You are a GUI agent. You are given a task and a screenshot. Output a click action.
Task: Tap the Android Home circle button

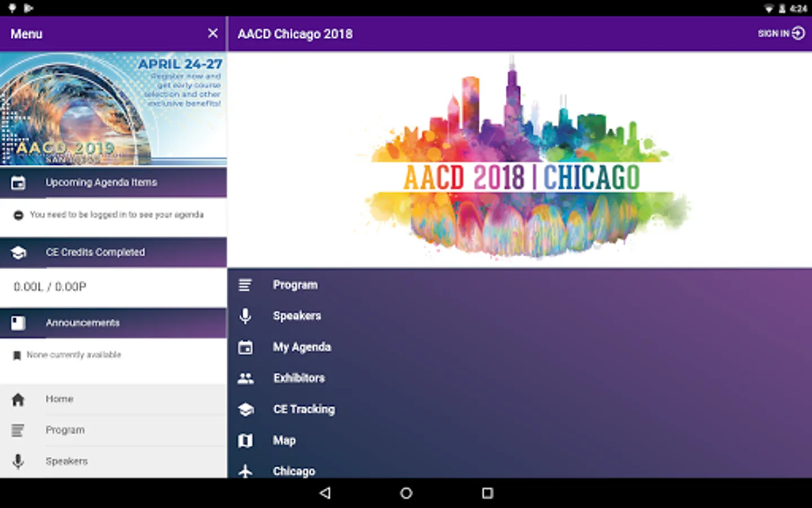(x=406, y=493)
